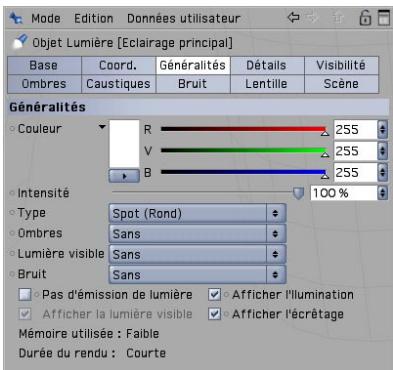Click 'Objet Lumière [Eclairage principal]' title
Viewport: 393px width, 370px height.
[x=132, y=43]
